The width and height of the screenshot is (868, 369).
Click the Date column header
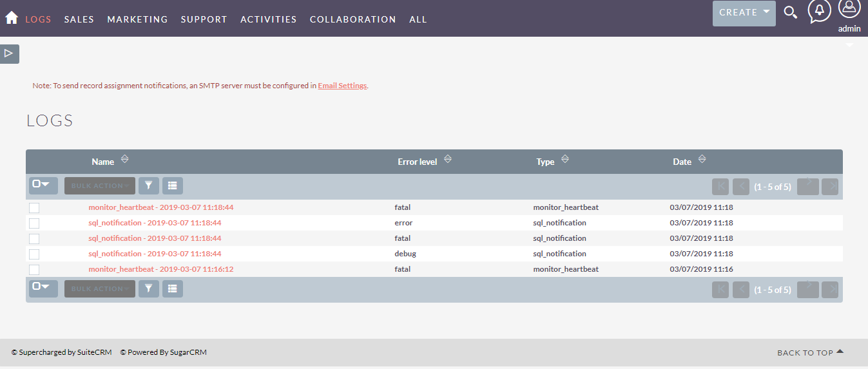click(682, 162)
